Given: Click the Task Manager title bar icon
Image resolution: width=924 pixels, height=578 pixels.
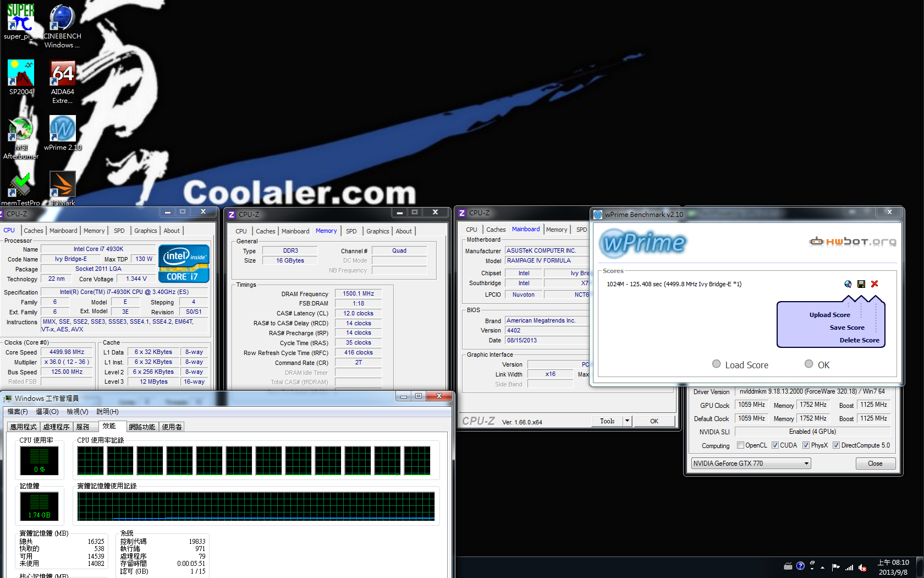Looking at the screenshot, I should pos(8,398).
